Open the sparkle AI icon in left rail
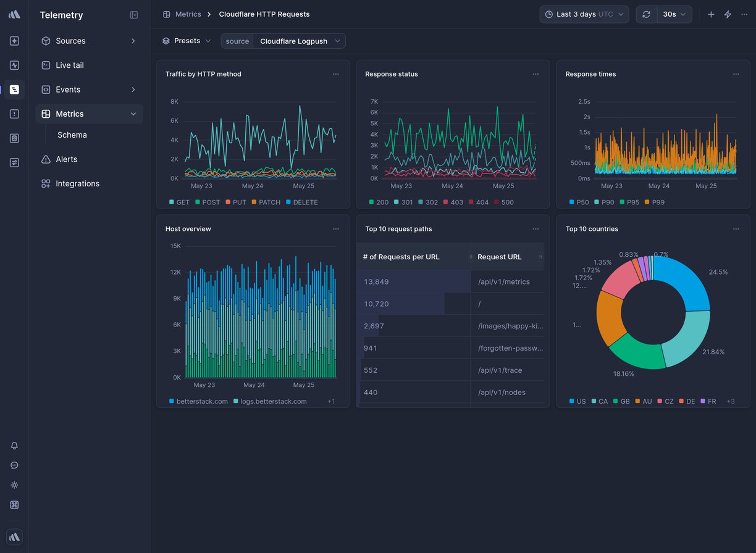The width and height of the screenshot is (756, 553). [14, 41]
